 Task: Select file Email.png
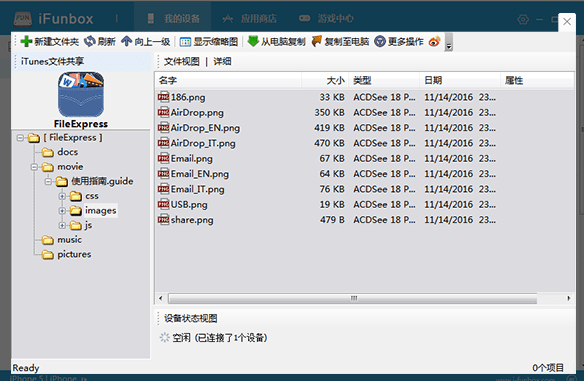(x=191, y=158)
